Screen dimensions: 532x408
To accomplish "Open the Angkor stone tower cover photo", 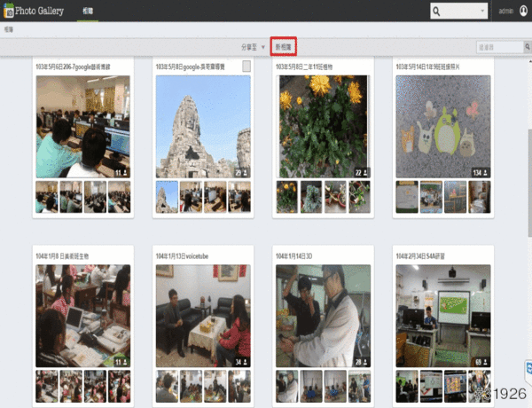I will click(203, 127).
